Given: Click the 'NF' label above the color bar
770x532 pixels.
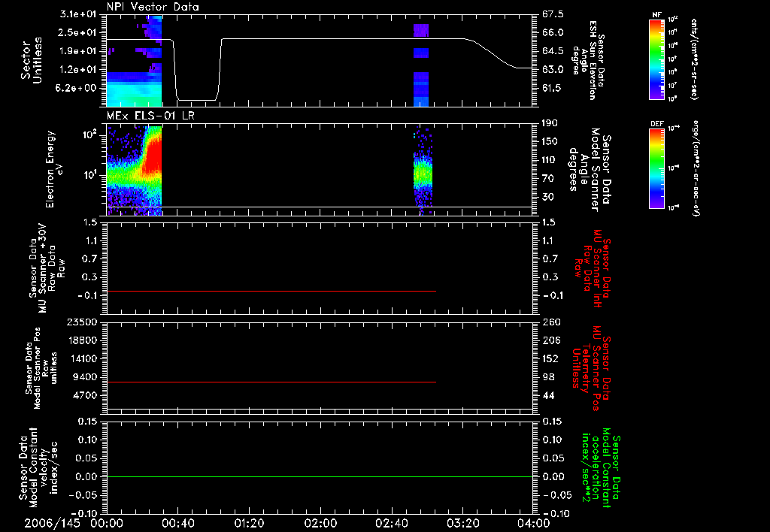Looking at the screenshot, I should coord(656,15).
